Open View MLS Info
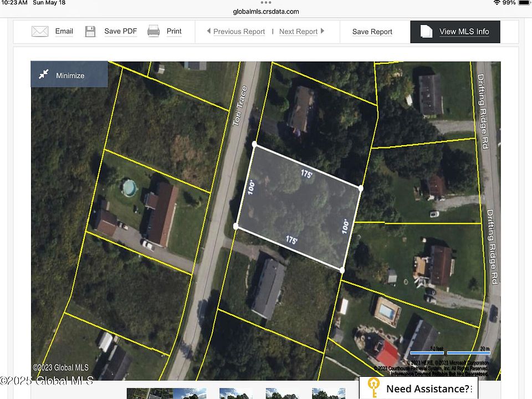 point(455,32)
